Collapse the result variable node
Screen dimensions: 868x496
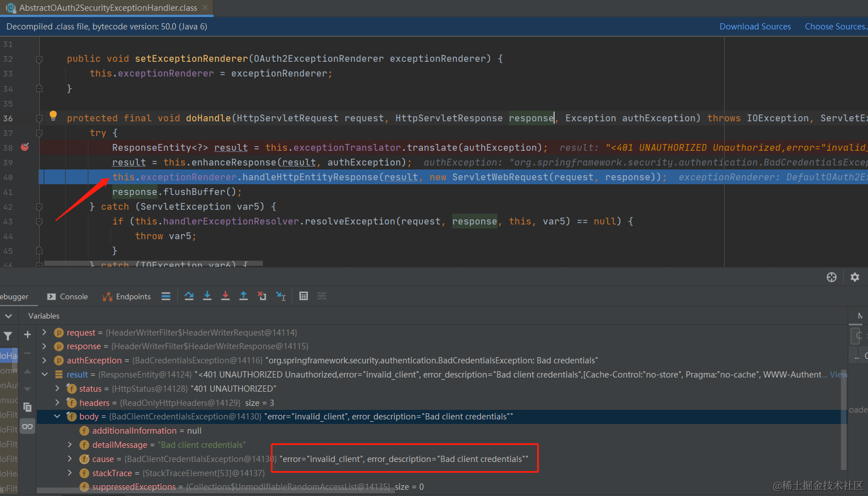coord(44,374)
